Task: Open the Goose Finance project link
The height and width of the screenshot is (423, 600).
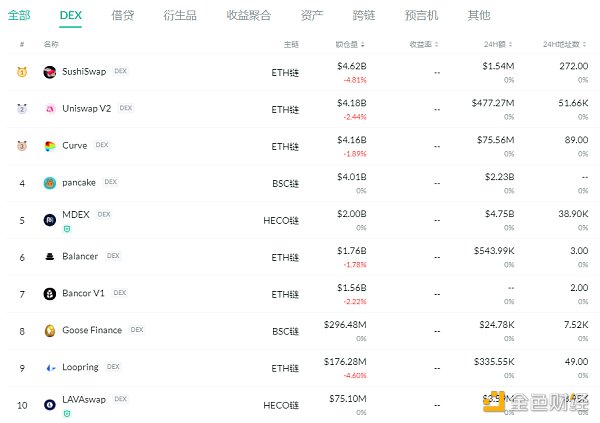Action: point(92,330)
